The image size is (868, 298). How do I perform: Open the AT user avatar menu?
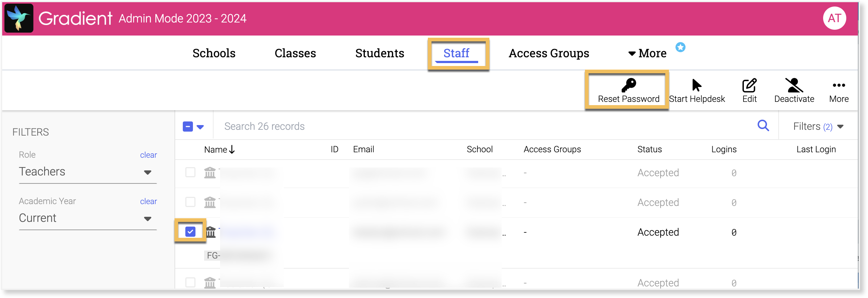coord(834,18)
